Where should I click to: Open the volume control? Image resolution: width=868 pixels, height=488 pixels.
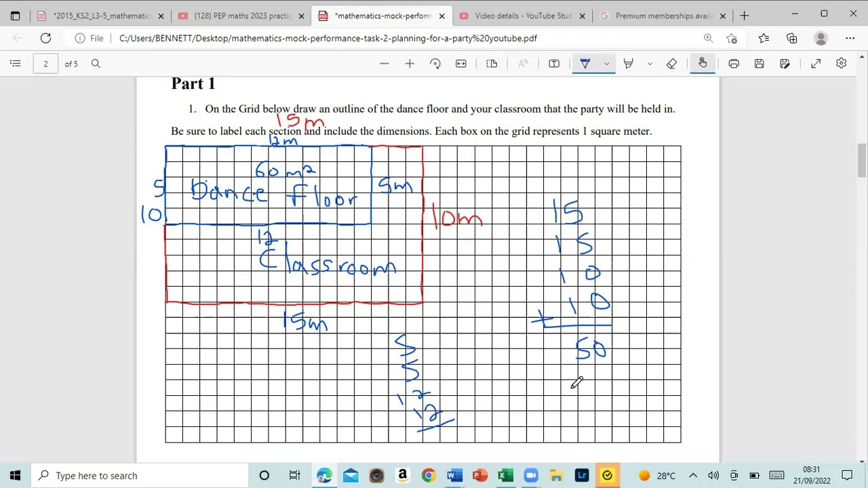pyautogui.click(x=713, y=475)
